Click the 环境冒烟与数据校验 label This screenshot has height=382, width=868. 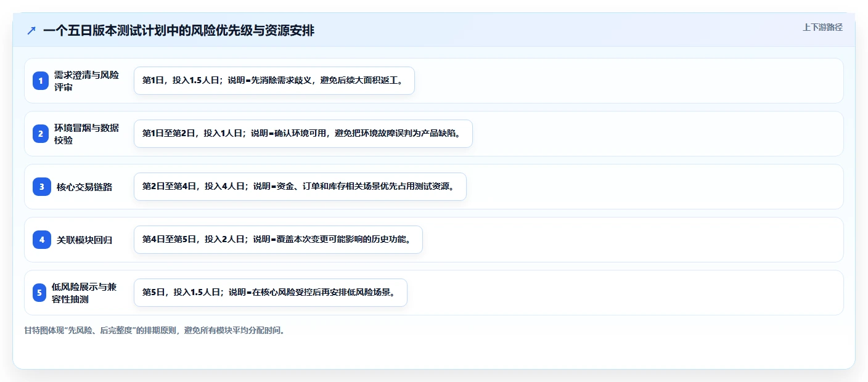click(87, 134)
